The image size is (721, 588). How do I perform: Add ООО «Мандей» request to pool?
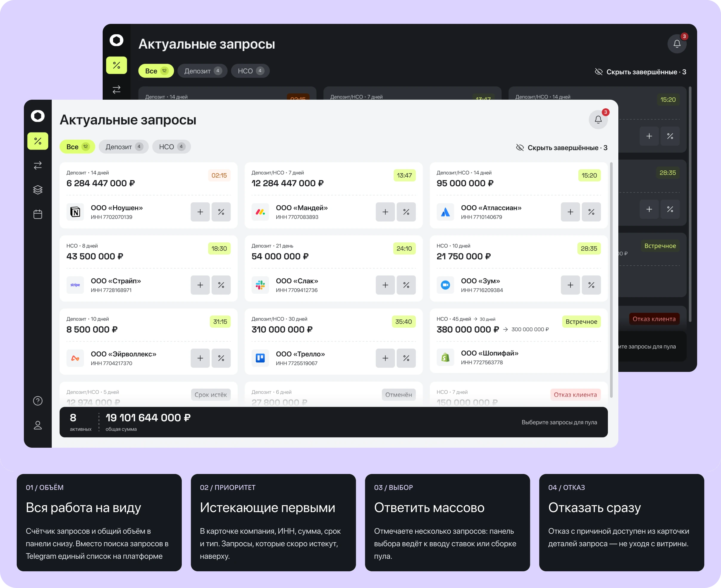coord(385,212)
